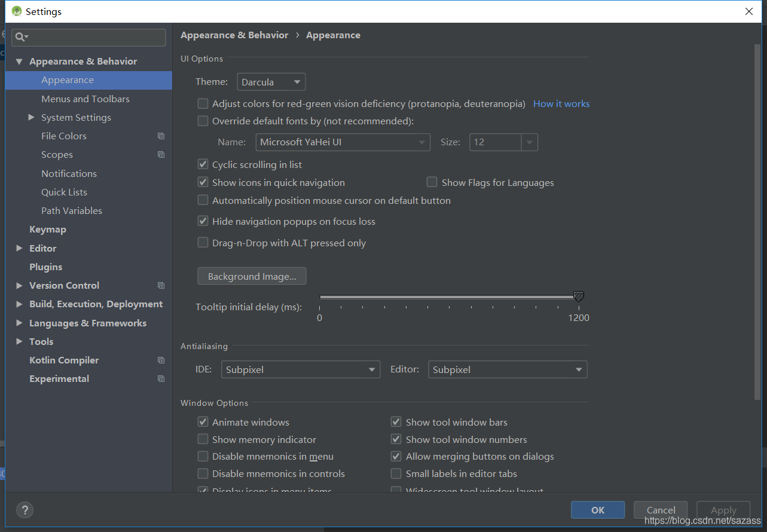Click project-level icon beside Version Control
767x532 pixels.
(161, 286)
